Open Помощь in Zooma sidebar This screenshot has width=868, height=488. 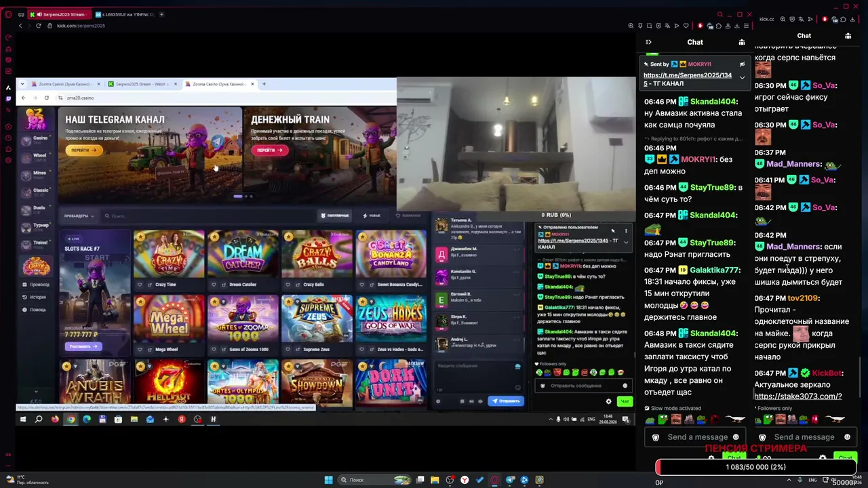[35, 310]
